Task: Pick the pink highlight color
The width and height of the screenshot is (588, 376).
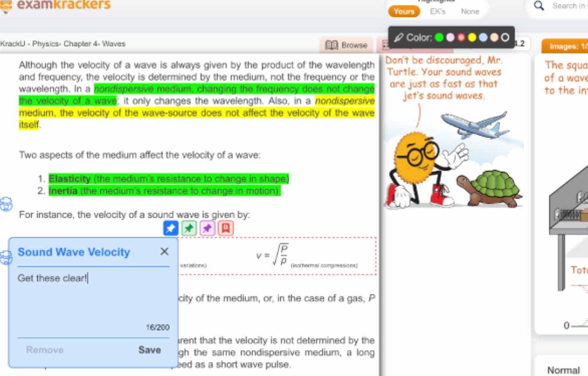Action: tap(450, 38)
